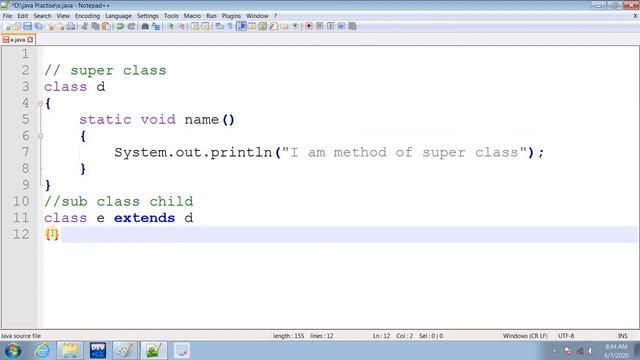The height and width of the screenshot is (360, 640).
Task: Click the Paste toolbar icon
Action: 106,27
